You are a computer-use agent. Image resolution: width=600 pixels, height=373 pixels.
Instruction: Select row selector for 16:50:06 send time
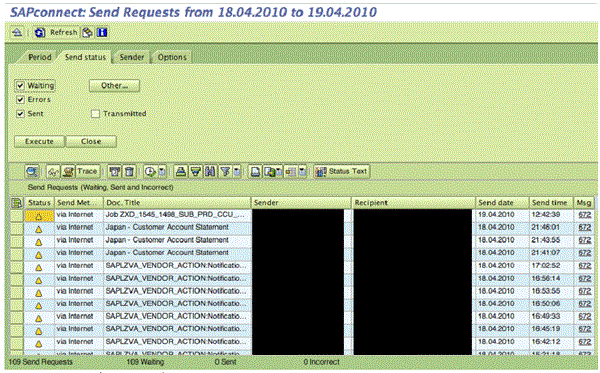point(17,305)
